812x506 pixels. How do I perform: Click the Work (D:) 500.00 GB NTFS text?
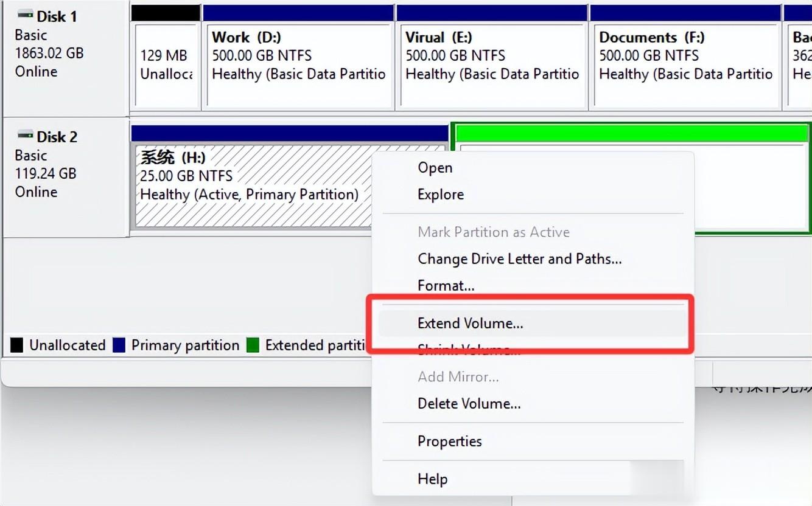(262, 56)
